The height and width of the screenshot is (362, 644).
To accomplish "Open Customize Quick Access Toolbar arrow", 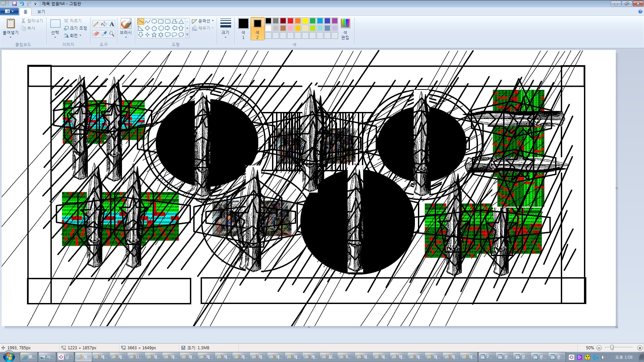I will tap(35, 4).
